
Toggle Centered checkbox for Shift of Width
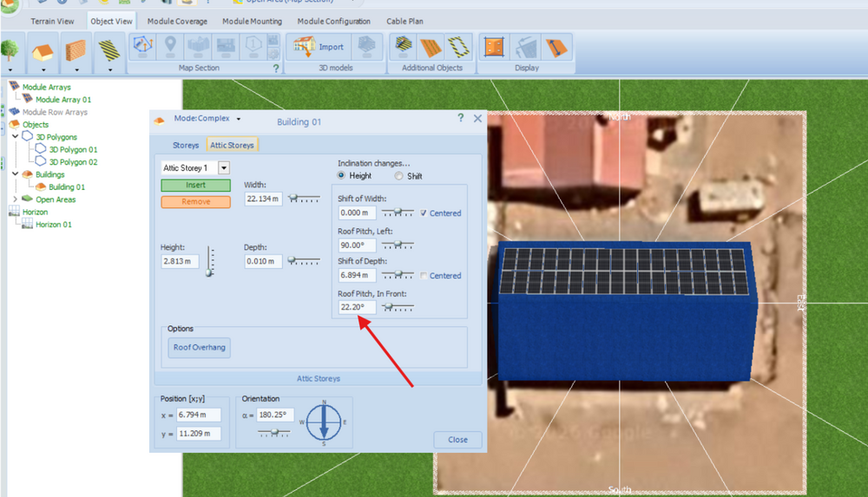[x=424, y=213]
